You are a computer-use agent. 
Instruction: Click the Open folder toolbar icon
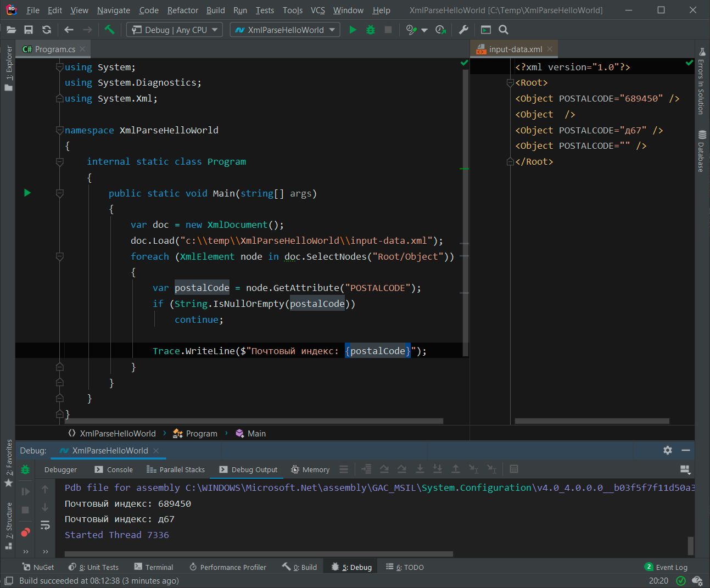click(x=11, y=30)
